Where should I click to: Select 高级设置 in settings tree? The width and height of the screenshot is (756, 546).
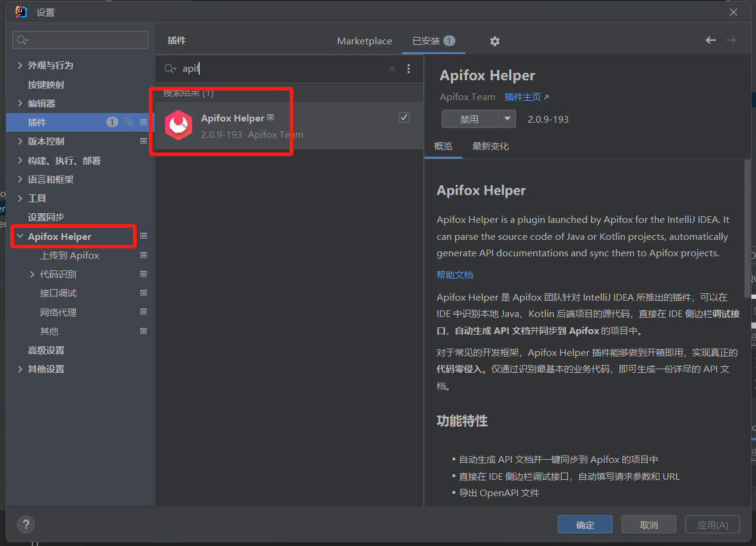pos(46,350)
